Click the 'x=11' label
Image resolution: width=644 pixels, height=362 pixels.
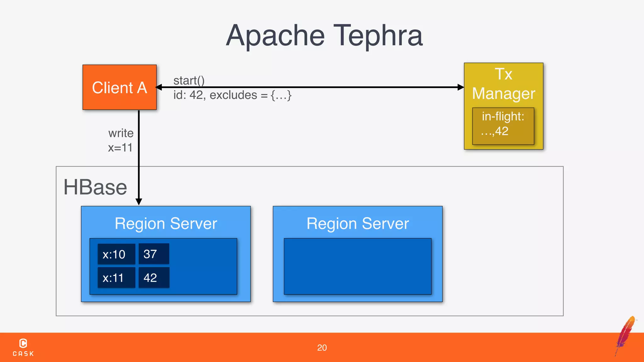click(120, 147)
